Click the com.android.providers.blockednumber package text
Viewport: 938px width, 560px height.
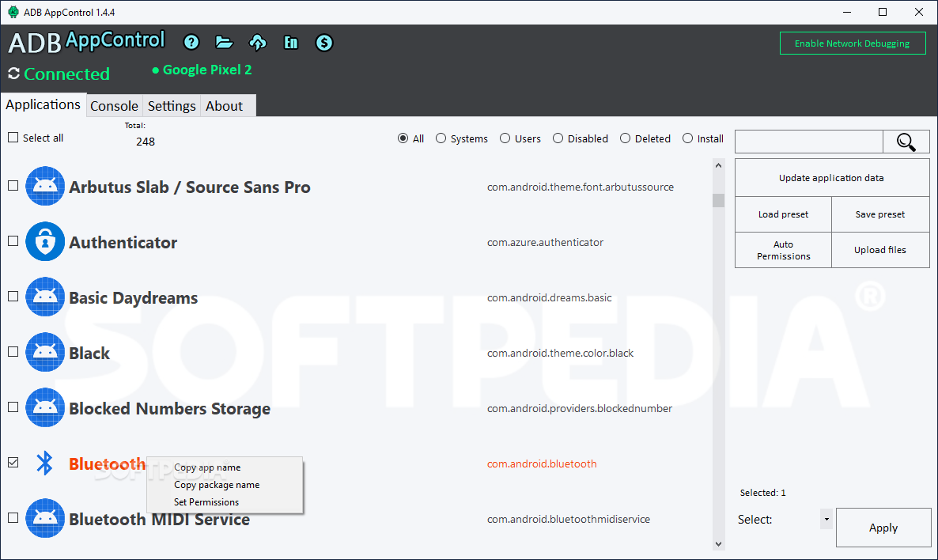tap(579, 408)
